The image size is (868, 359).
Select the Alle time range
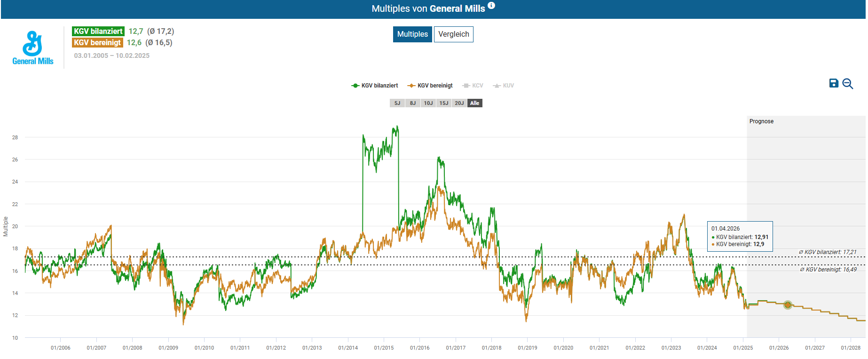pyautogui.click(x=475, y=103)
